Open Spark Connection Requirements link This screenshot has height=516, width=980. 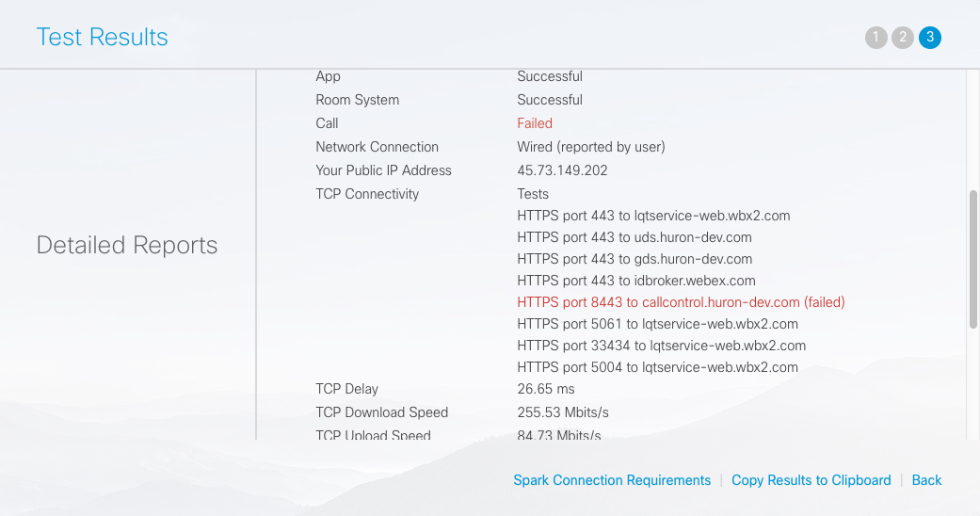(x=612, y=480)
